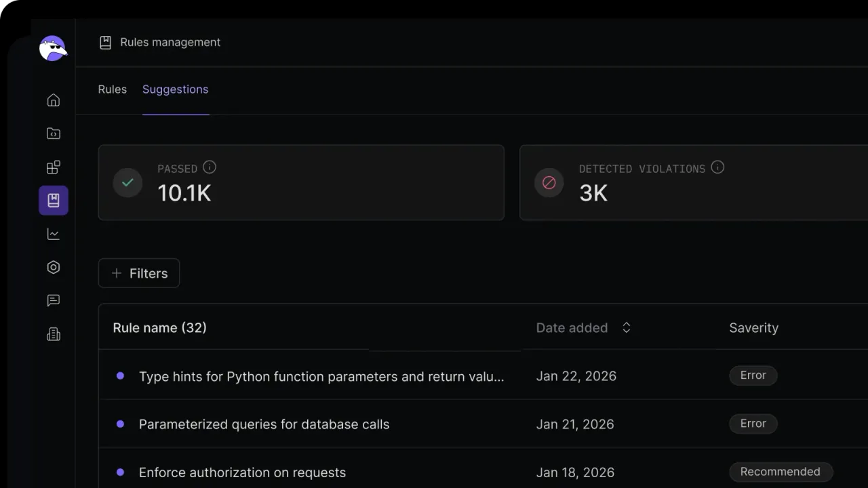Click purple dot beside Enforce authorization rule
Viewport: 868px width, 488px height.
point(120,472)
